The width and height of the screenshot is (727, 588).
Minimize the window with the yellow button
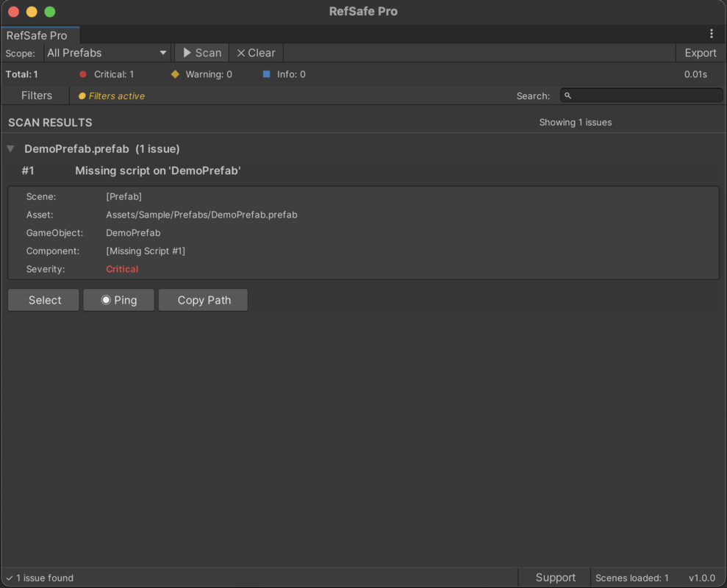(32, 12)
